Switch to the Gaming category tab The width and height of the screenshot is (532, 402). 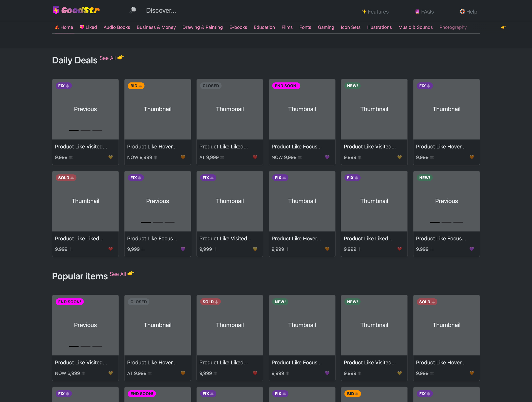click(326, 27)
